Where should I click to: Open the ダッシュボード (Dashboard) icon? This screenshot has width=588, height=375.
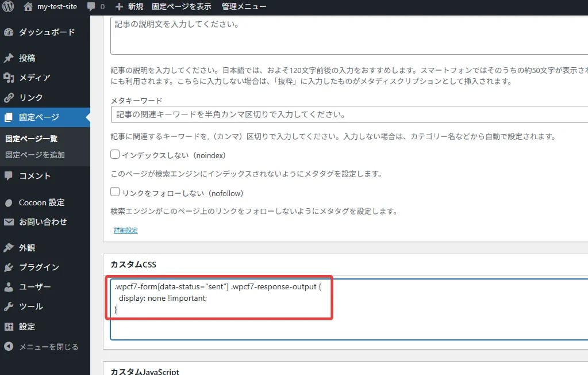[x=14, y=32]
